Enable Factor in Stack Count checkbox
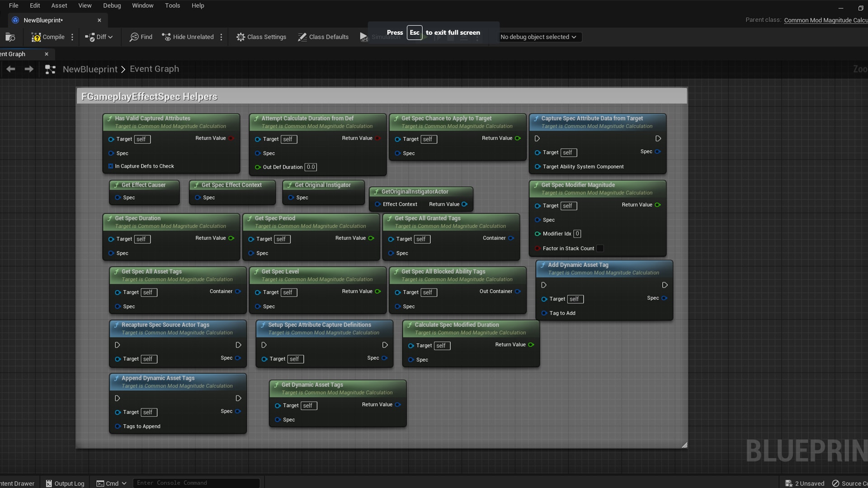Image resolution: width=868 pixels, height=488 pixels. (600, 249)
